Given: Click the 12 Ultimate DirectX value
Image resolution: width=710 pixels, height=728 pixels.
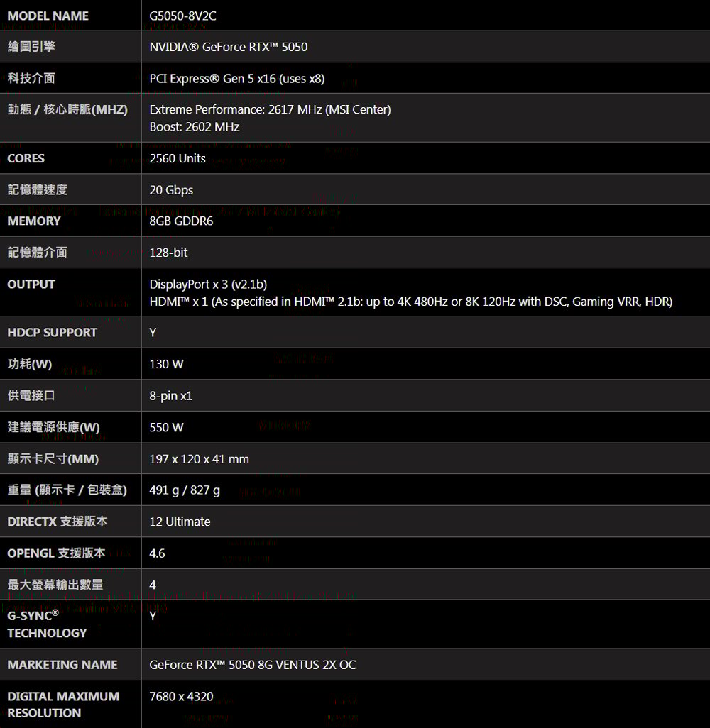Looking at the screenshot, I should tap(180, 522).
